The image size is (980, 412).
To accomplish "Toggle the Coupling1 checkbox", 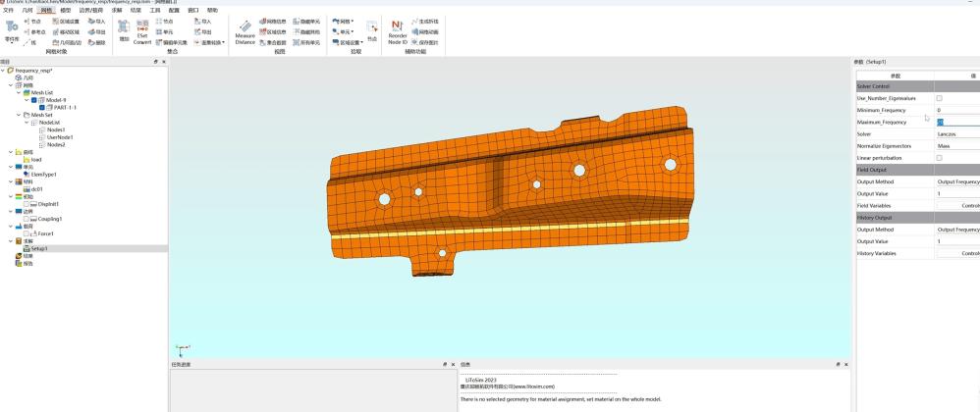I will coord(27,219).
